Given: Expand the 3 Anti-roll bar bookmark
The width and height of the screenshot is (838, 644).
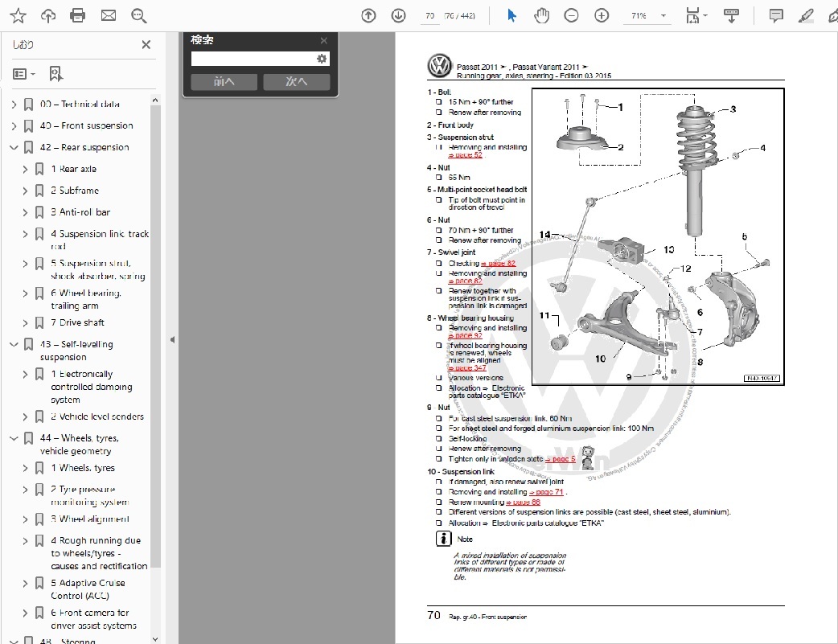Looking at the screenshot, I should [25, 212].
